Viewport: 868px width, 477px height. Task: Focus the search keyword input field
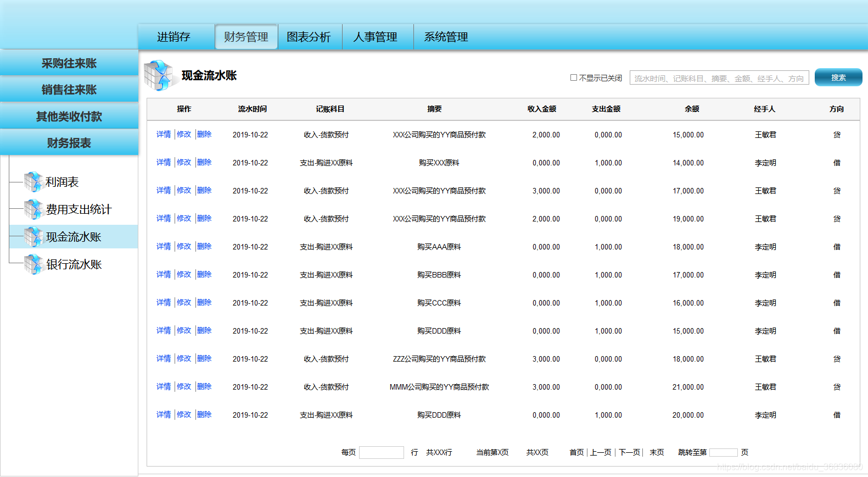(719, 78)
